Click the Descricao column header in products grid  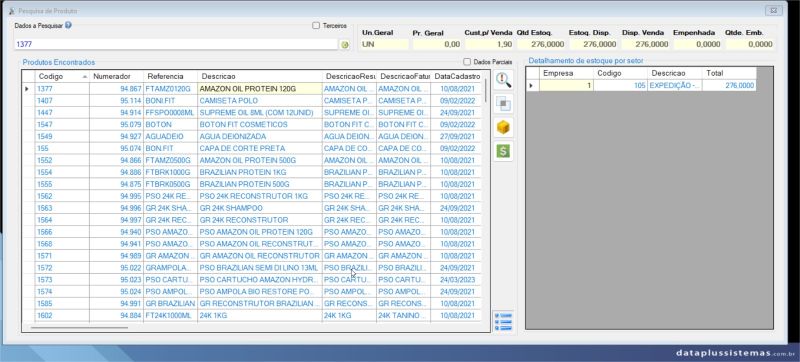tap(260, 76)
